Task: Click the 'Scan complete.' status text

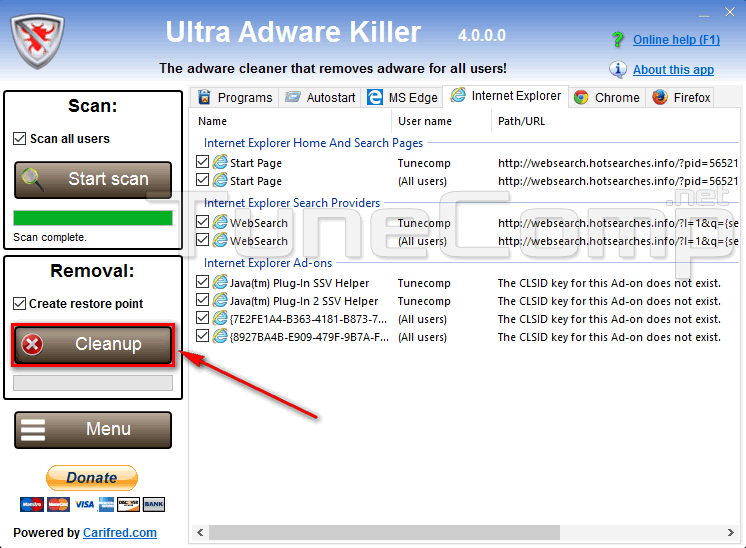Action: click(50, 237)
